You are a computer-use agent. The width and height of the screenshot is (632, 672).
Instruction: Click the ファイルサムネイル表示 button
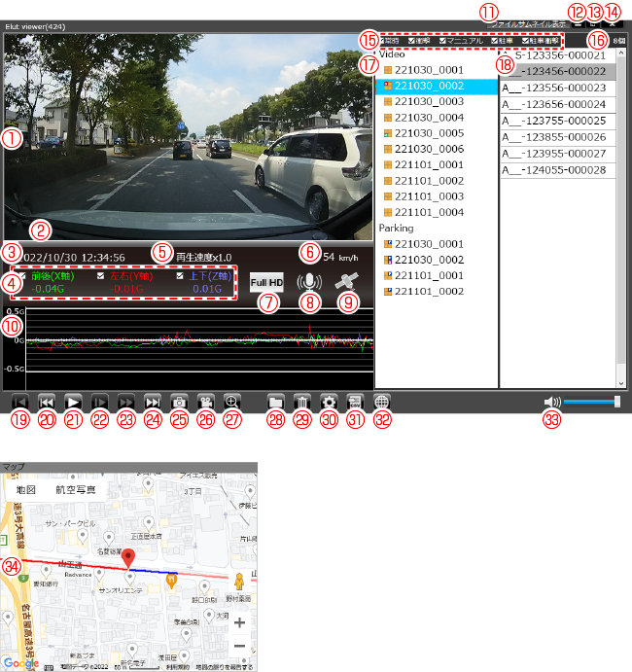[x=528, y=21]
